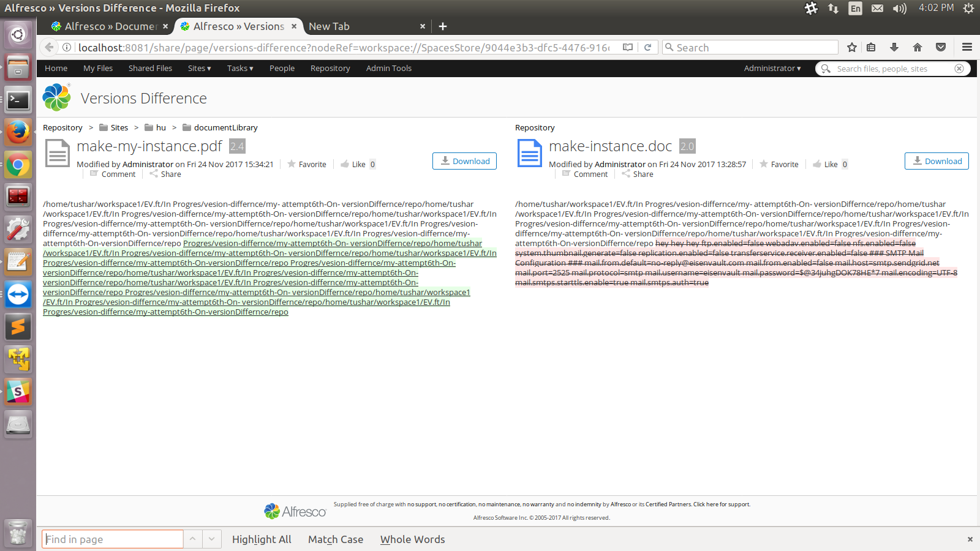Open Sublime Text from dock
Screen dimensions: 980x551
(x=18, y=326)
